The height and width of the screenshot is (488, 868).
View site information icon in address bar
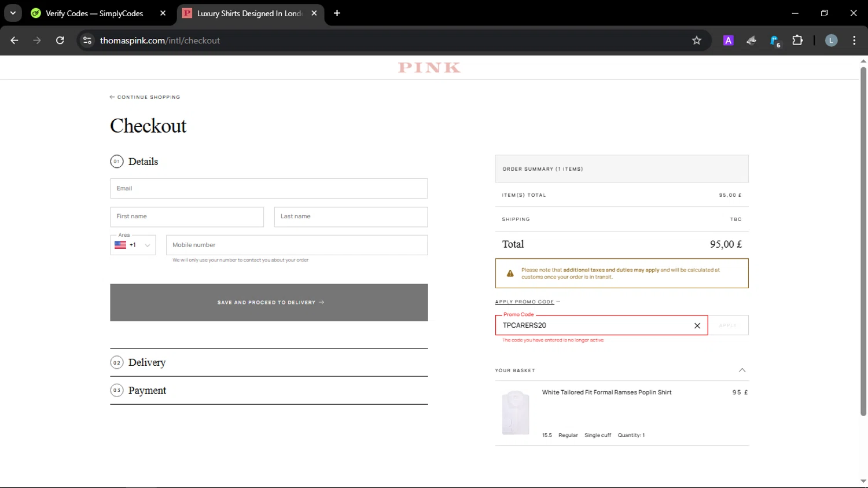[x=87, y=41]
